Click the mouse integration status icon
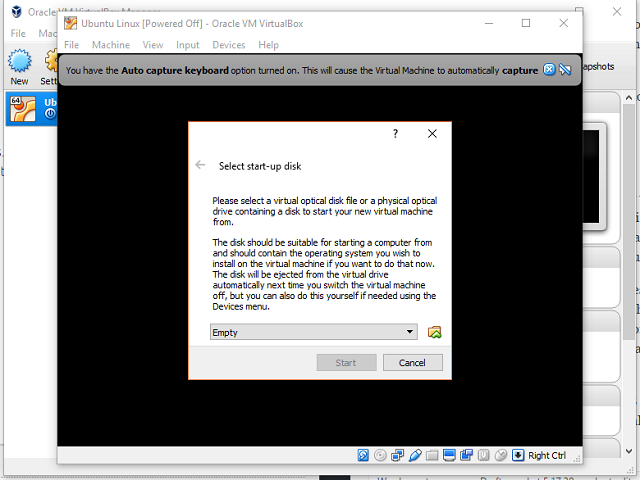 (x=500, y=455)
